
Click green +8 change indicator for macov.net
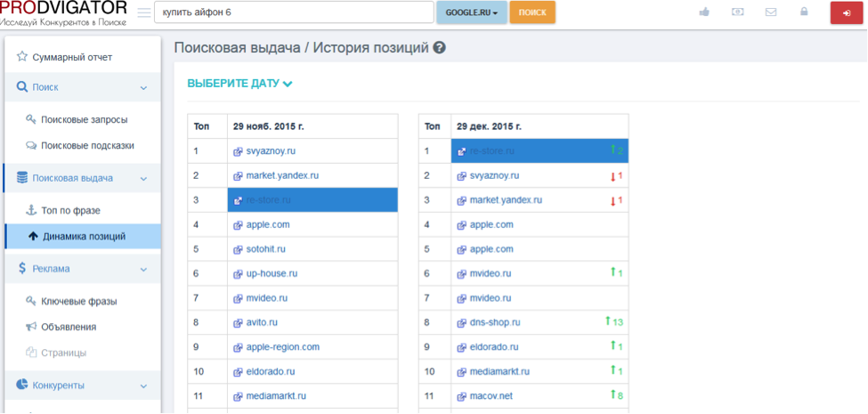coord(617,395)
